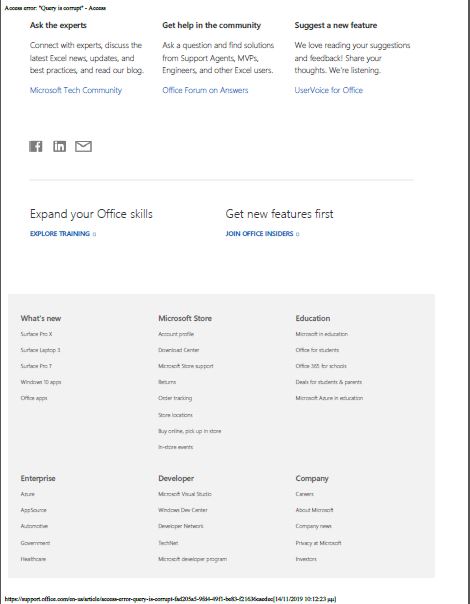Viewport: 470px width, 604px height.
Task: Open the Microsoft Store support link
Action: (186, 366)
